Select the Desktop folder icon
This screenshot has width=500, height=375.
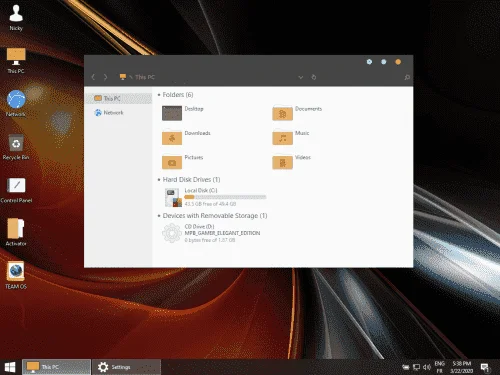pyautogui.click(x=172, y=113)
